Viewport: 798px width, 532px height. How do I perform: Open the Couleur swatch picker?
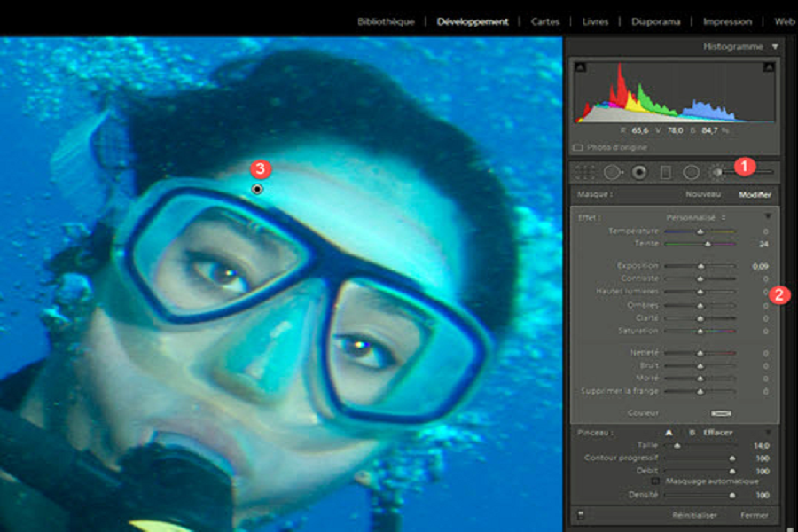[x=720, y=412]
